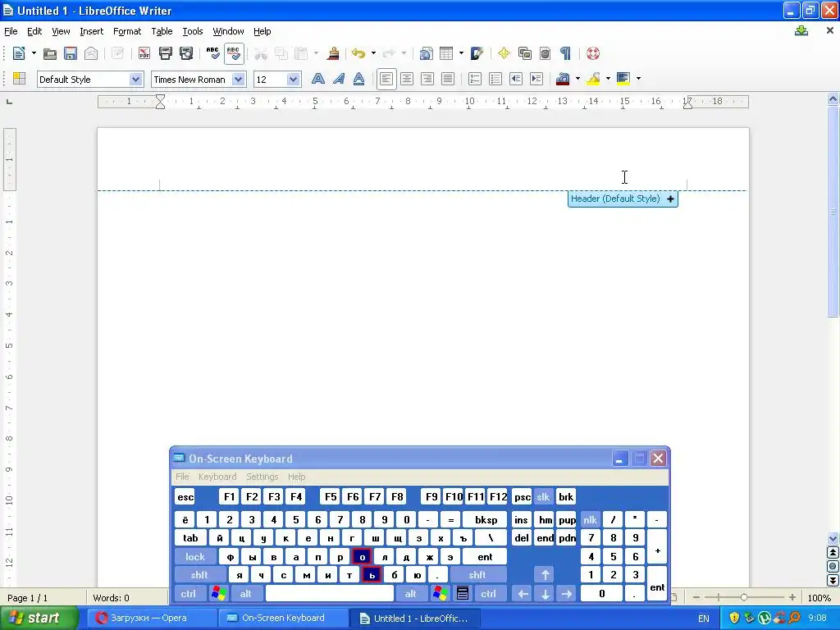Viewport: 840px width, 630px height.
Task: Expand the Table insert dropdown arrow
Action: [x=461, y=53]
